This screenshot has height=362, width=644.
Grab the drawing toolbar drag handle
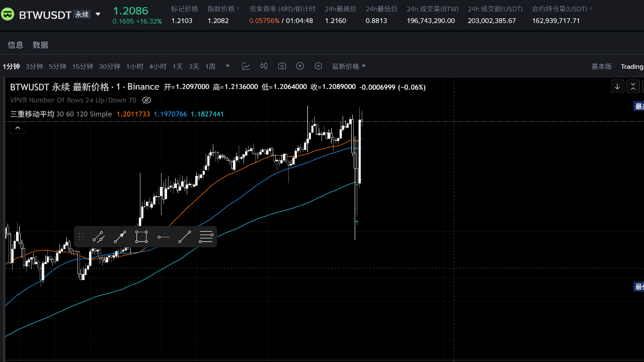pyautogui.click(x=81, y=237)
